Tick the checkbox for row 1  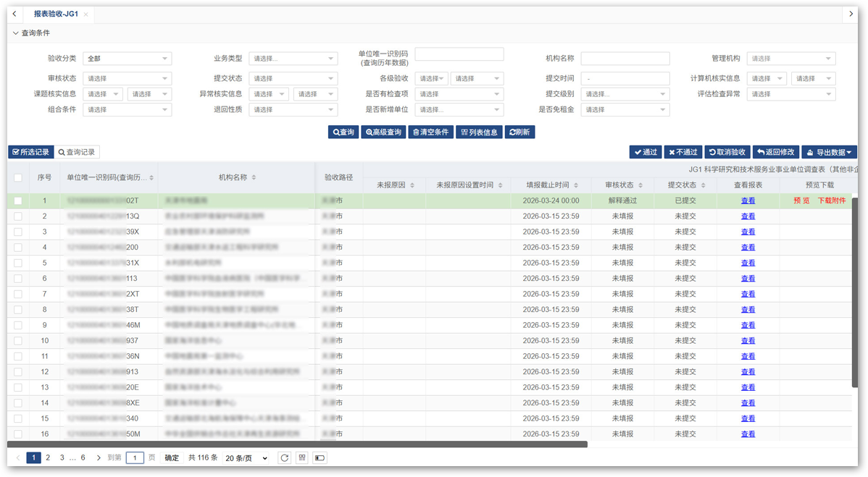(x=18, y=201)
